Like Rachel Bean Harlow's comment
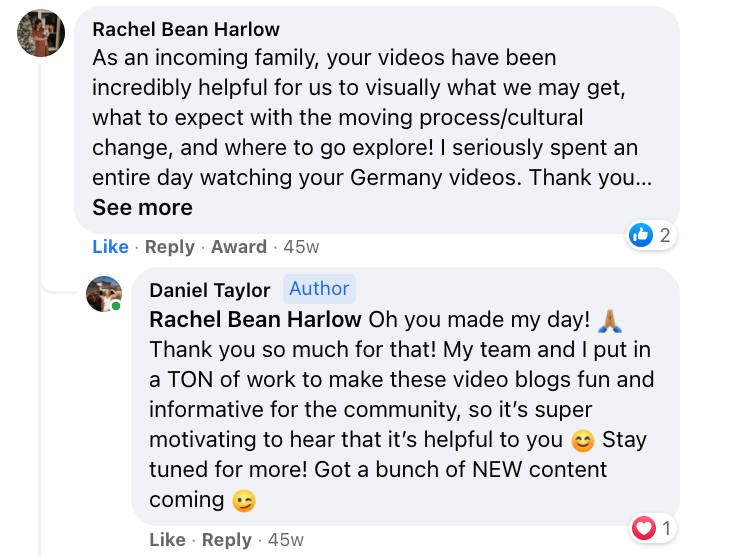738x557 pixels. (x=110, y=247)
